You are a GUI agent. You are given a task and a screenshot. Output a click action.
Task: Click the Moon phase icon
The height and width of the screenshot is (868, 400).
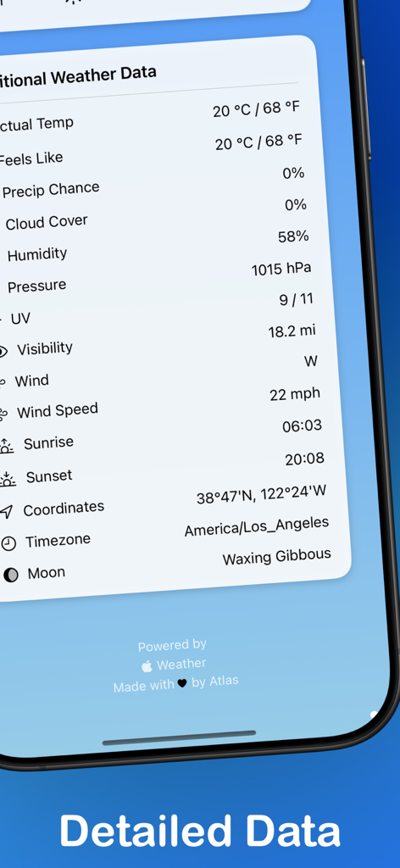pos(10,575)
